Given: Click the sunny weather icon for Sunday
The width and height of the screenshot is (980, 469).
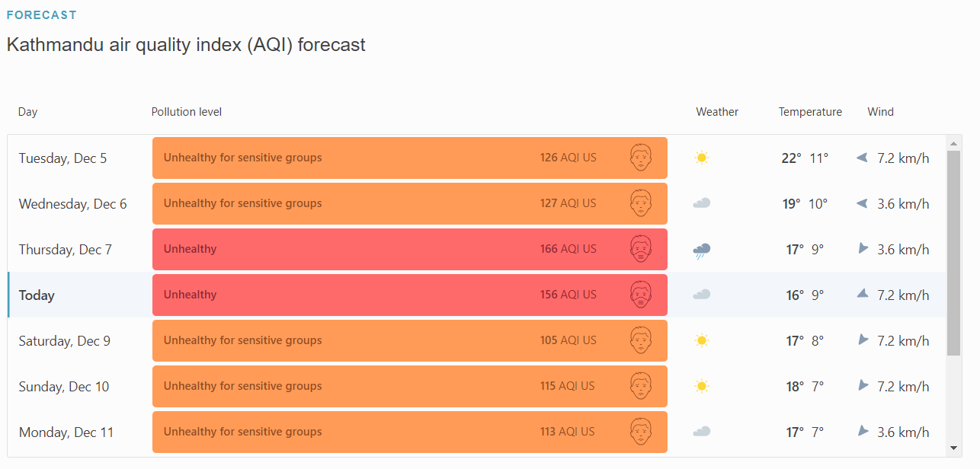Looking at the screenshot, I should tap(702, 386).
